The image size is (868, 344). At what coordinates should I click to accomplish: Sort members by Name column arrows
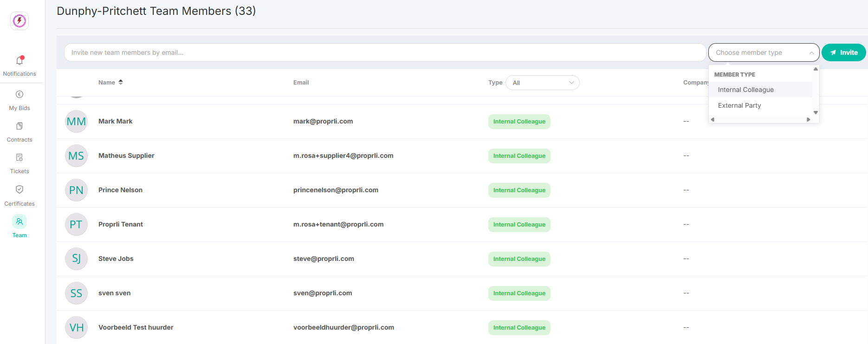click(x=121, y=82)
